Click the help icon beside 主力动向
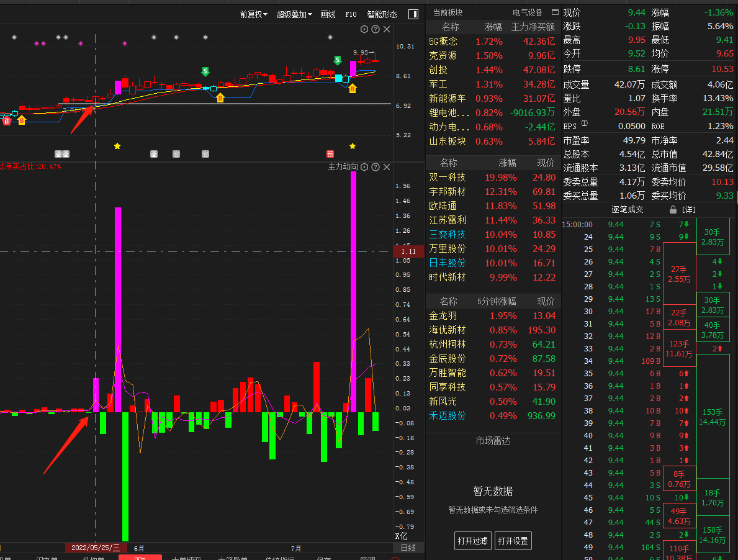The height and width of the screenshot is (560, 738). click(x=375, y=167)
